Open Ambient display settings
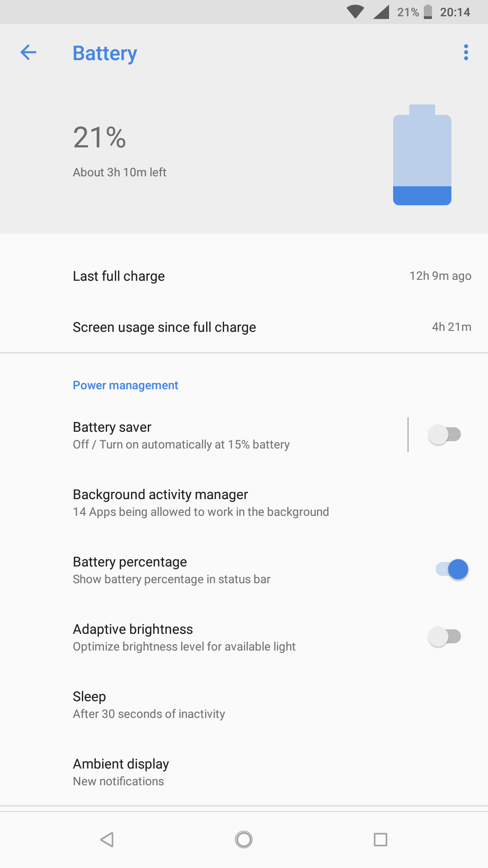488x868 pixels. tap(121, 772)
